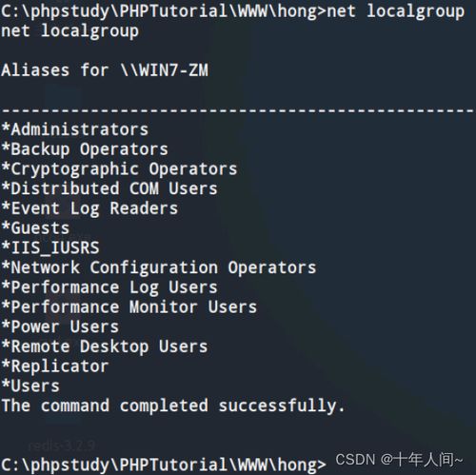Click the Power Users line
Viewport: 476px width, 475px height.
(x=60, y=327)
